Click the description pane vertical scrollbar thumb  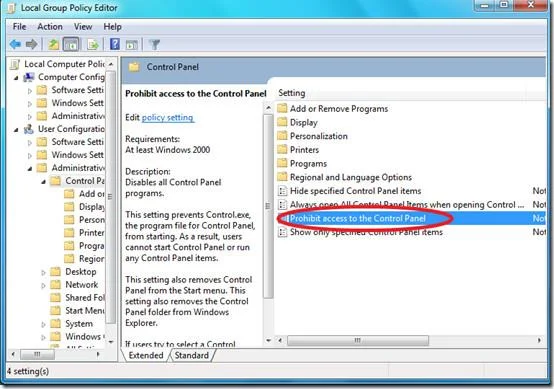click(x=268, y=206)
